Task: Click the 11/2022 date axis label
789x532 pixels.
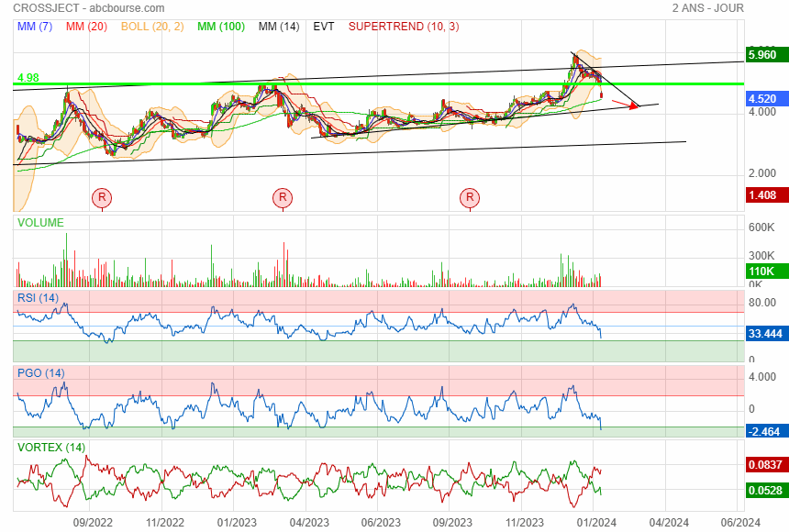Action: (x=165, y=523)
